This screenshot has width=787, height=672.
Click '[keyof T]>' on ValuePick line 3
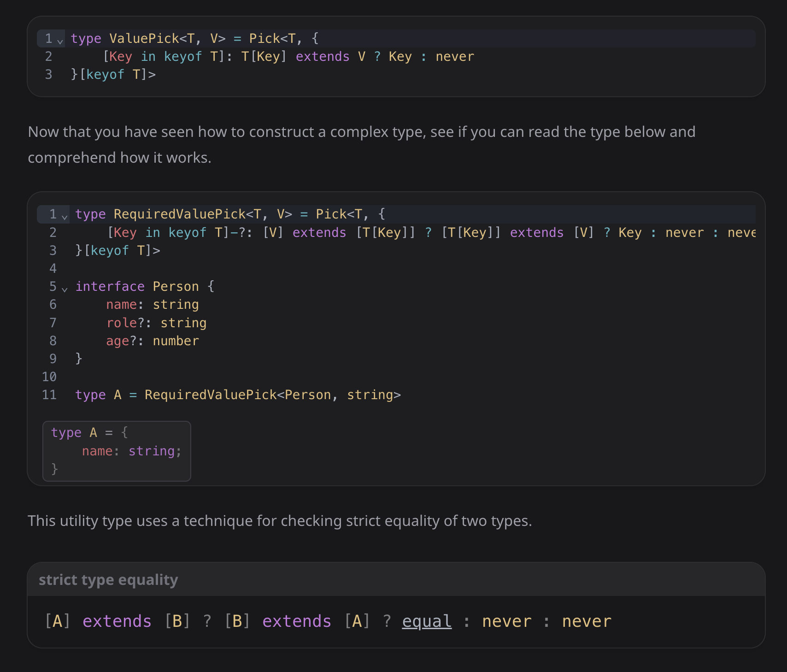pos(117,74)
